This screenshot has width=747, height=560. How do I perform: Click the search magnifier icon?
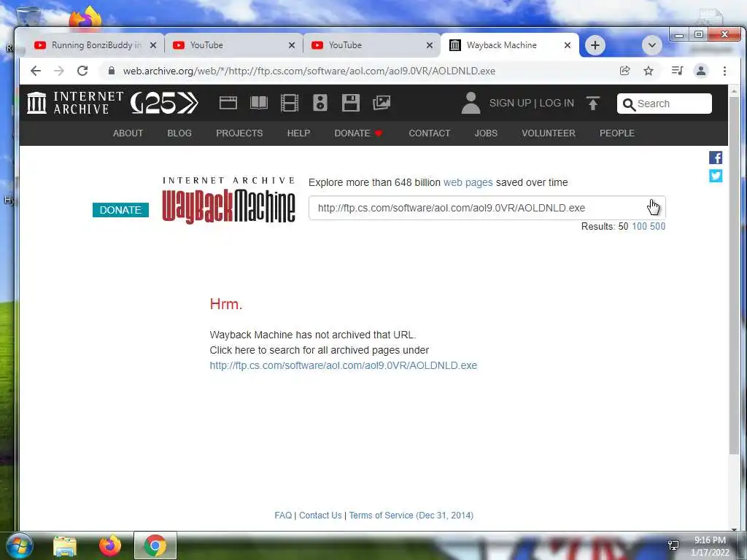click(629, 104)
